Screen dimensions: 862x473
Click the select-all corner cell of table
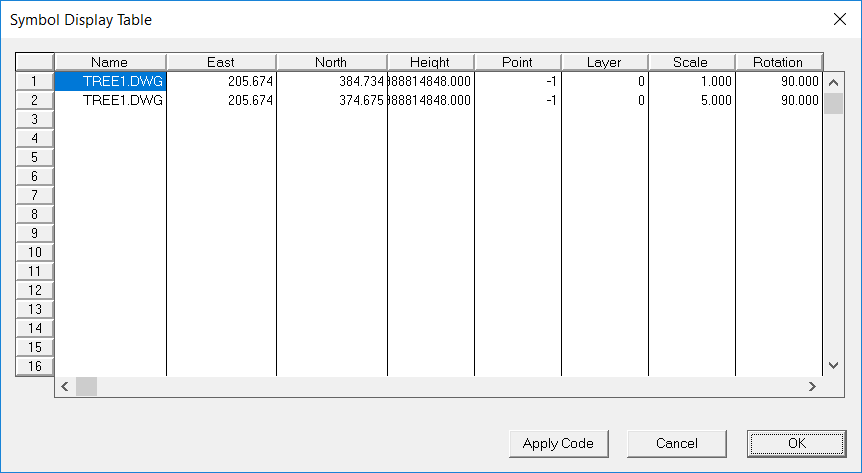pyautogui.click(x=34, y=62)
